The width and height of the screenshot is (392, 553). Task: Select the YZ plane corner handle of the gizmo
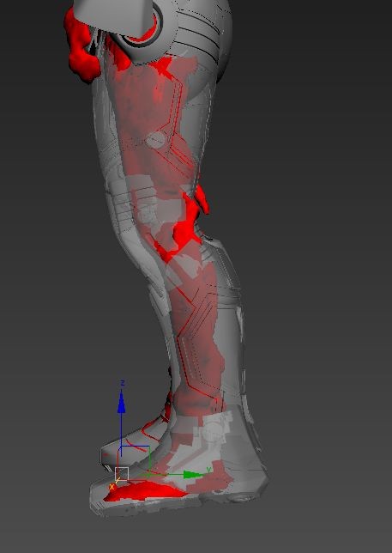coord(148,448)
